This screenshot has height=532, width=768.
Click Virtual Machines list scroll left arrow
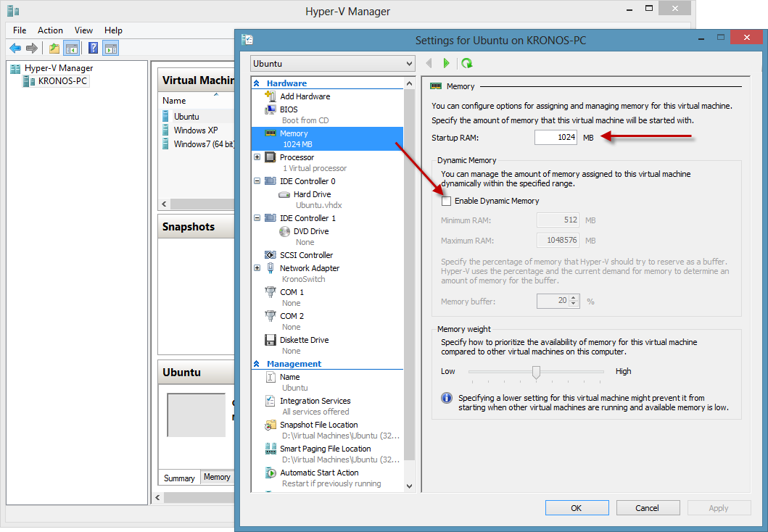164,204
